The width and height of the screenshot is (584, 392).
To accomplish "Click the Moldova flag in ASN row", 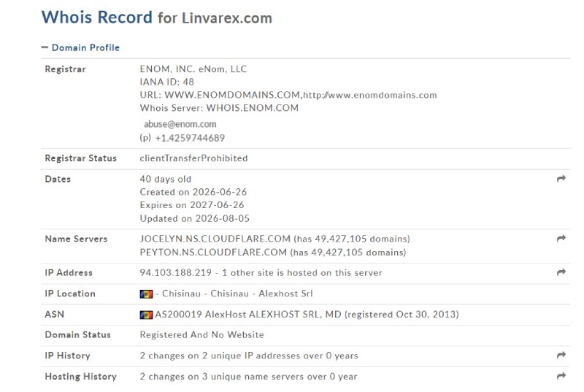I will 146,315.
